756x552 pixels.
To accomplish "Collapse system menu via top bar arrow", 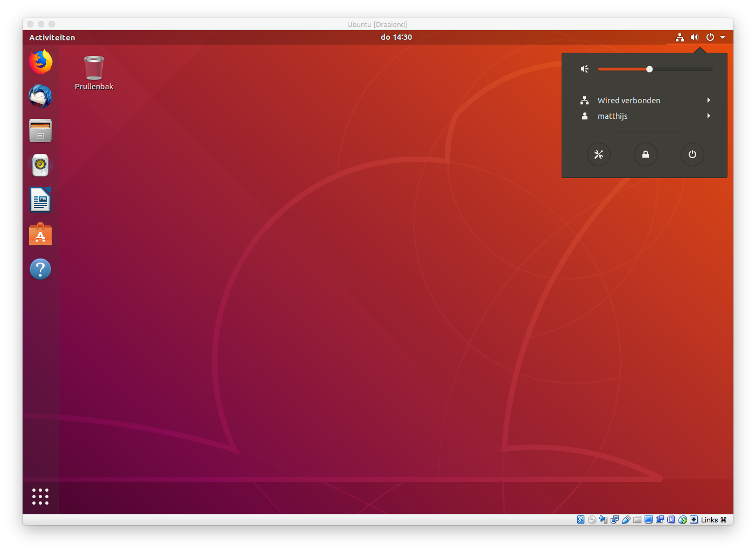I will click(x=723, y=37).
